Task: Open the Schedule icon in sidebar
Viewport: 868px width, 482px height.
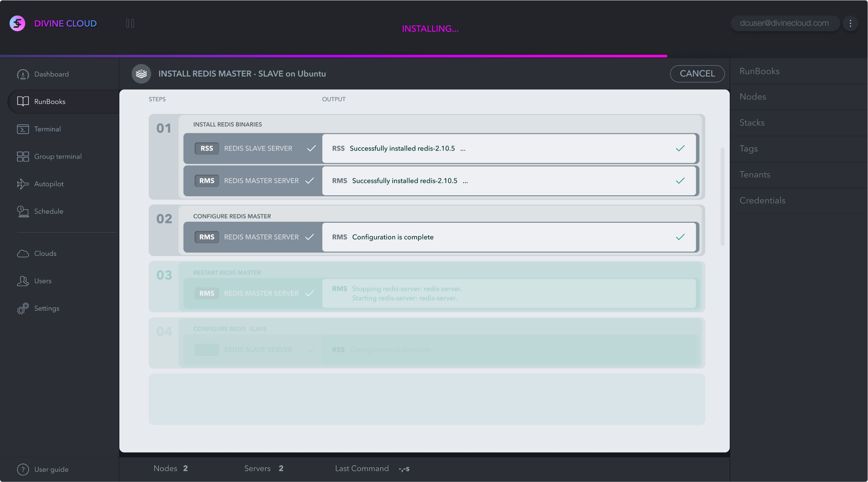Action: point(23,211)
